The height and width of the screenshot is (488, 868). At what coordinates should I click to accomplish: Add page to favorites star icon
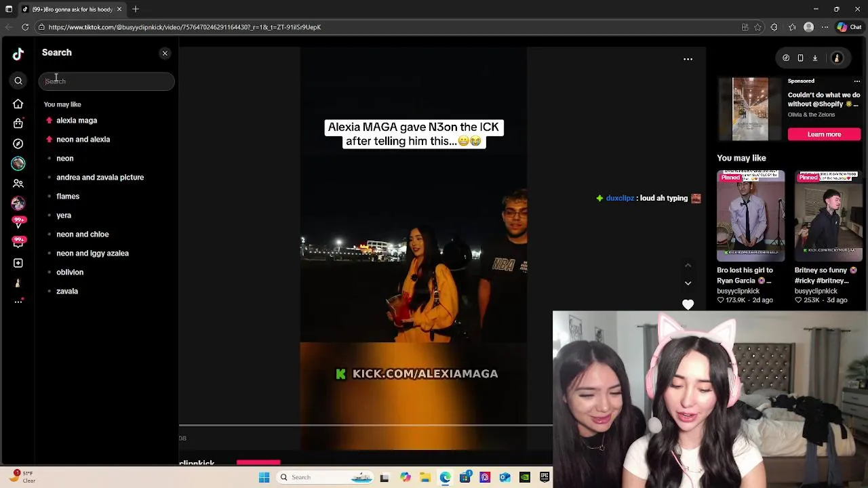757,27
